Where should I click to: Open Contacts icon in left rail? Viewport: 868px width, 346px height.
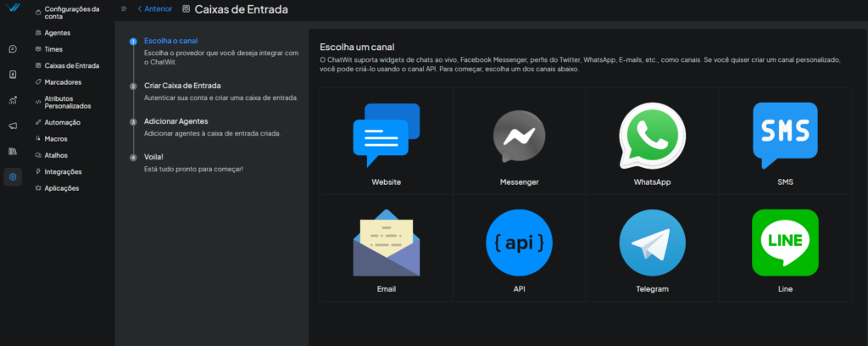click(13, 75)
